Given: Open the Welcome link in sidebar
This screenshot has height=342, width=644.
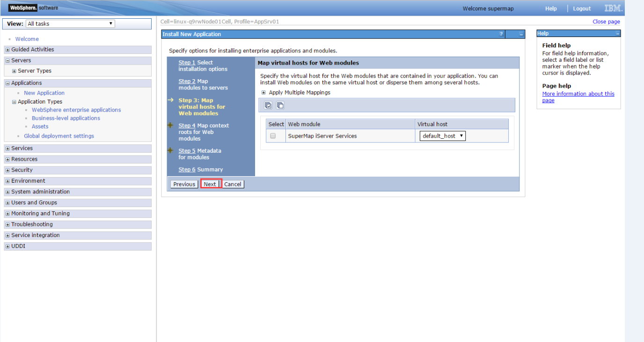Looking at the screenshot, I should 27,39.
